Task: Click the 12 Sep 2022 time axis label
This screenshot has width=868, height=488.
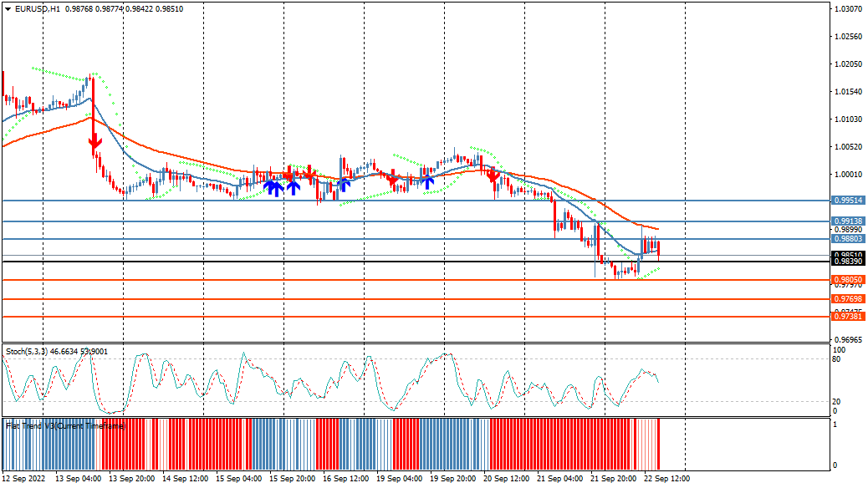Action: [23, 479]
